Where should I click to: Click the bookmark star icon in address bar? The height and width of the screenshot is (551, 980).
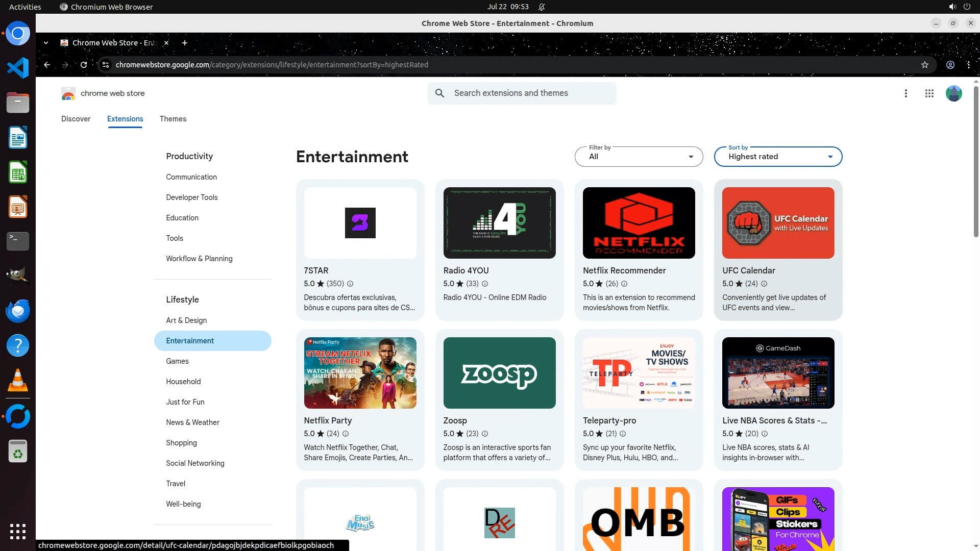(924, 65)
